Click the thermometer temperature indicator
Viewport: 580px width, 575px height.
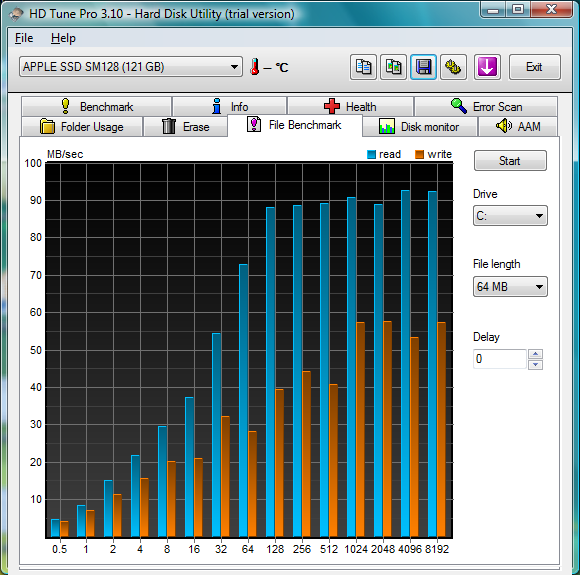[x=254, y=67]
